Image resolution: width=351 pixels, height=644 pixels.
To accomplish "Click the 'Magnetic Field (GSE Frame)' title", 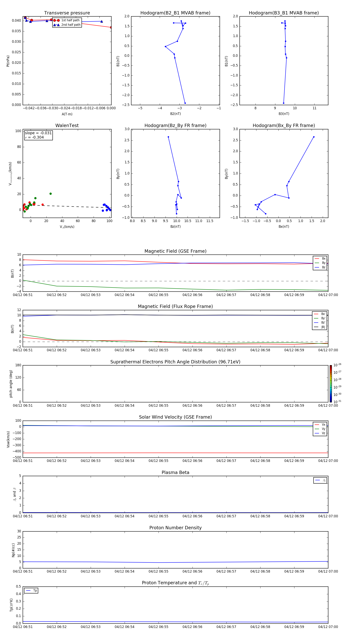I will (x=175, y=251).
